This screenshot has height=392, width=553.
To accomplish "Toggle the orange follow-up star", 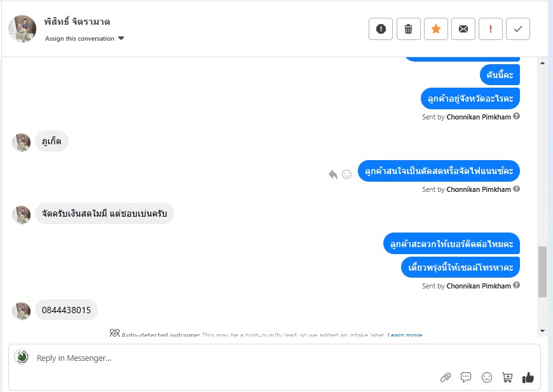I will point(436,29).
